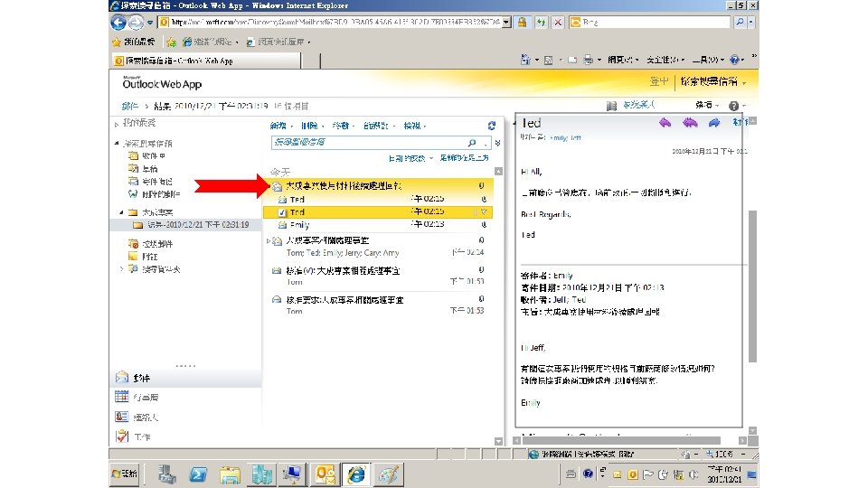This screenshot has width=868, height=488.
Task: Stop loading with the red X icon
Action: 558,22
